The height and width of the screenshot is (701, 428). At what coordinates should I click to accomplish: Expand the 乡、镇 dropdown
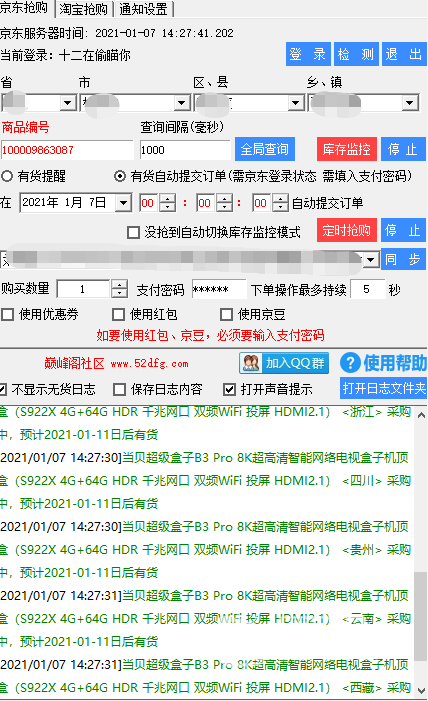coord(409,103)
